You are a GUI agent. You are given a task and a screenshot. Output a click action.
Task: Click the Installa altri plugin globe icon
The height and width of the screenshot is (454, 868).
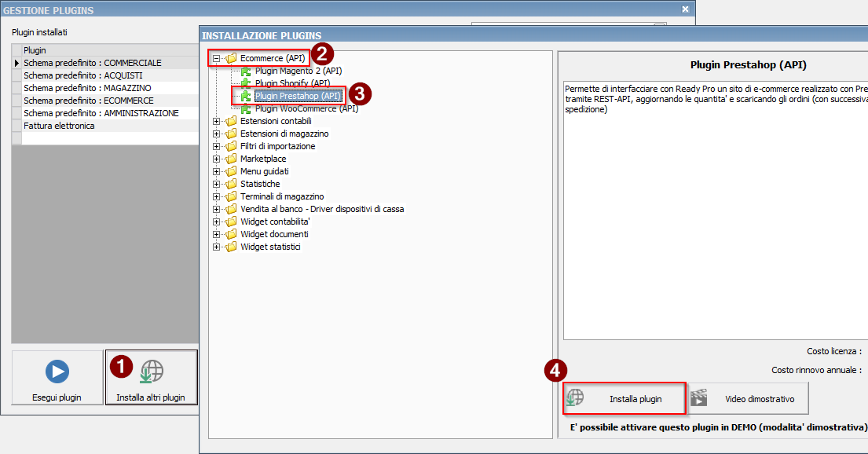[152, 371]
